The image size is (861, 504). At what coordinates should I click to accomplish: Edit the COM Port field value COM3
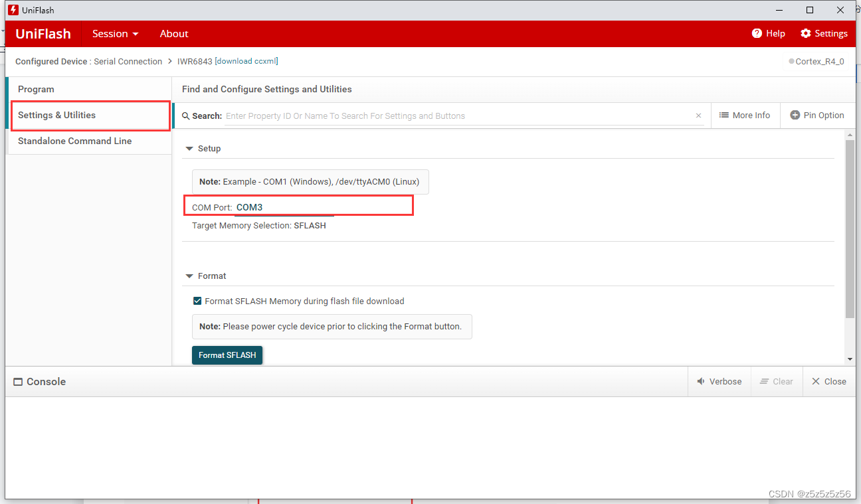284,207
